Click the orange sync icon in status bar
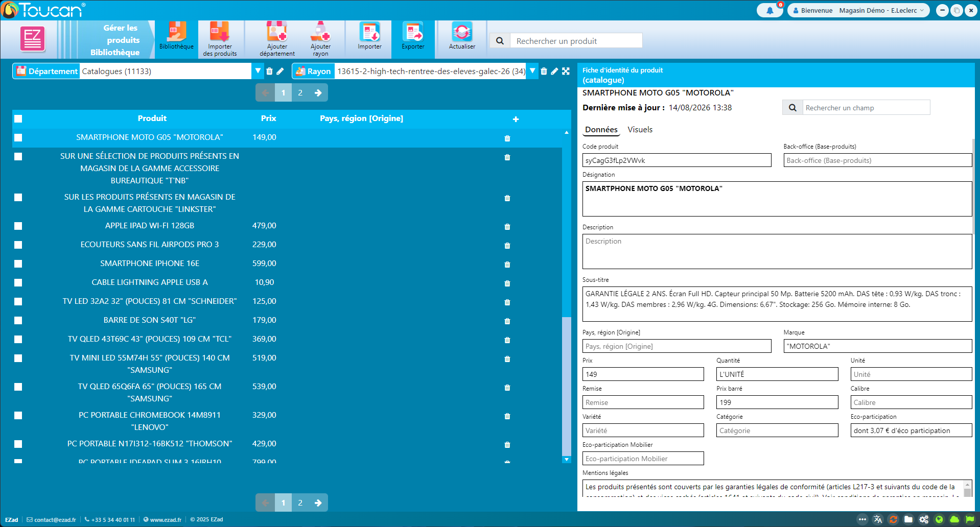This screenshot has height=527, width=980. tap(893, 519)
